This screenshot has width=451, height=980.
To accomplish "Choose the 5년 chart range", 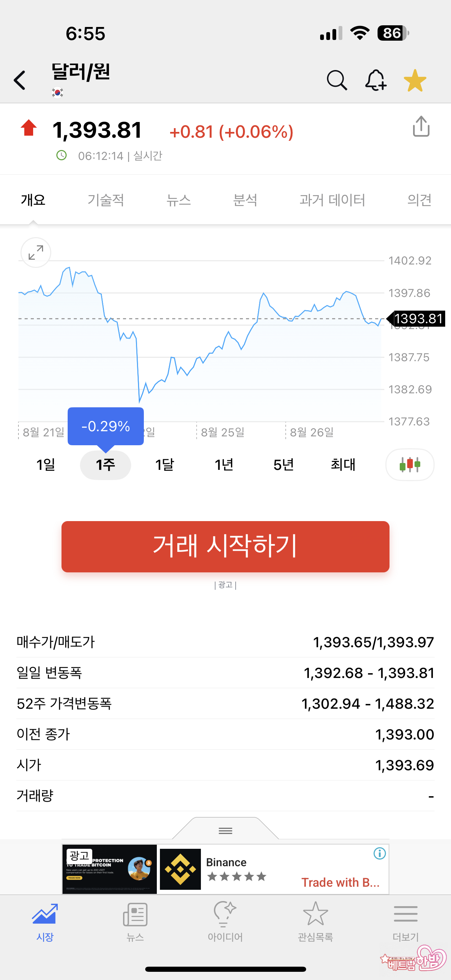I will click(284, 464).
